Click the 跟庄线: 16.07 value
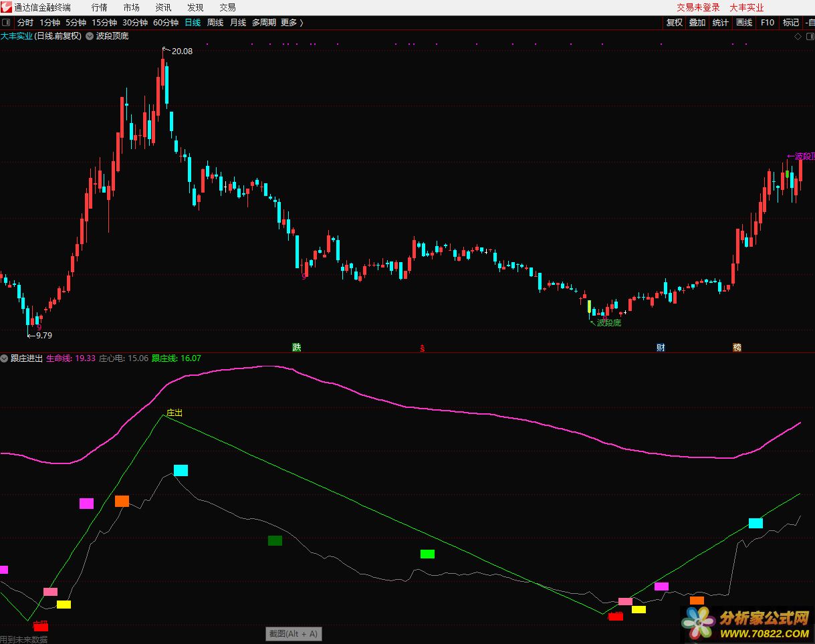The height and width of the screenshot is (644, 815). click(x=177, y=358)
